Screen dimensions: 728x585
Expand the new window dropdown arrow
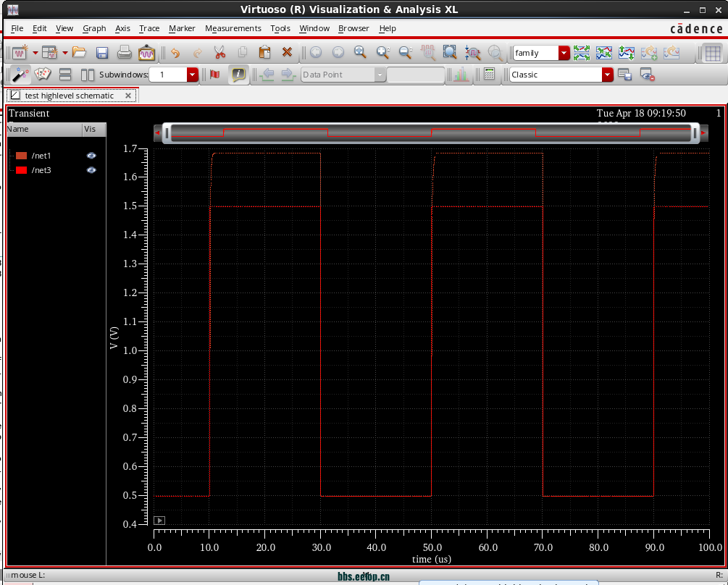click(x=35, y=53)
